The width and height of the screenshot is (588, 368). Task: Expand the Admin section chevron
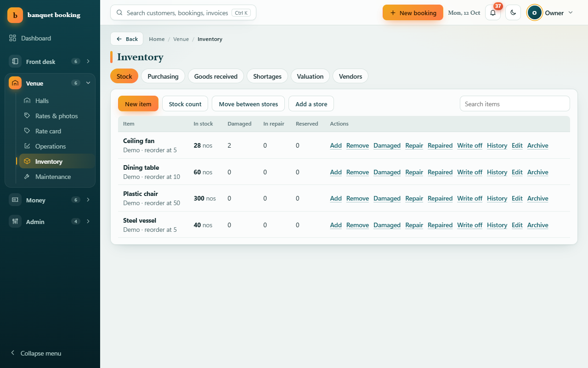pyautogui.click(x=88, y=221)
